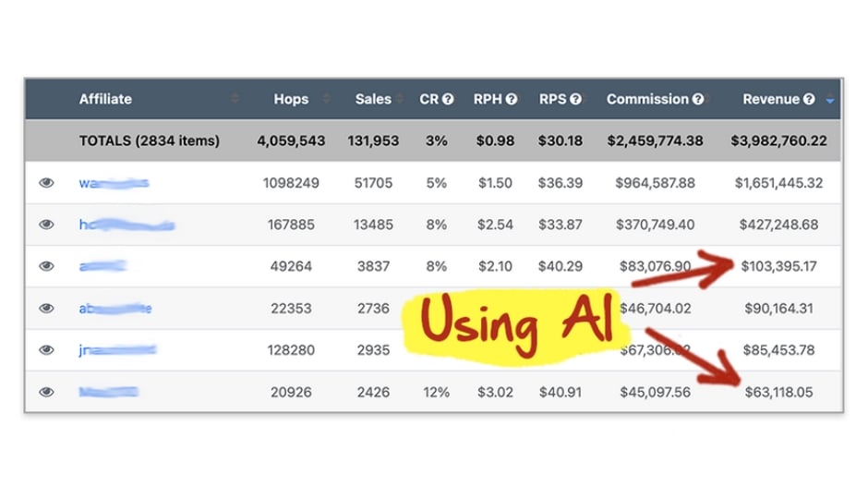The image size is (868, 499).
Task: Click the eye icon in the 1098249 hops row
Action: [46, 183]
